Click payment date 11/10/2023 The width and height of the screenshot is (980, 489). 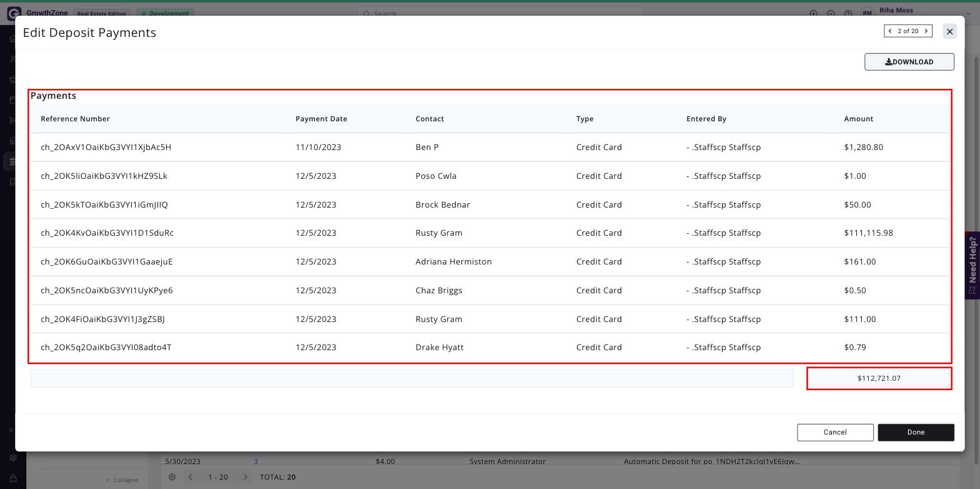(x=318, y=148)
